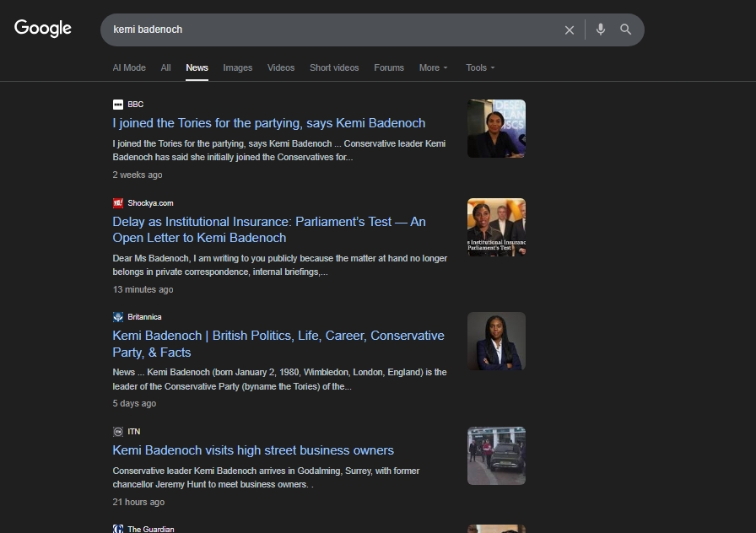The image size is (756, 533).
Task: Click the Google logo
Action: [x=43, y=29]
